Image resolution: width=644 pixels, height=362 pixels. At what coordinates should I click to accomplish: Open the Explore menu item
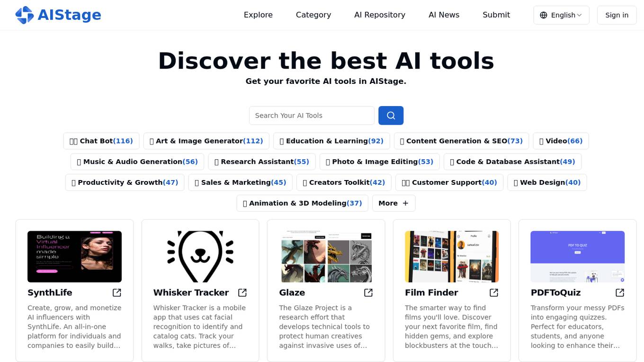pos(258,15)
